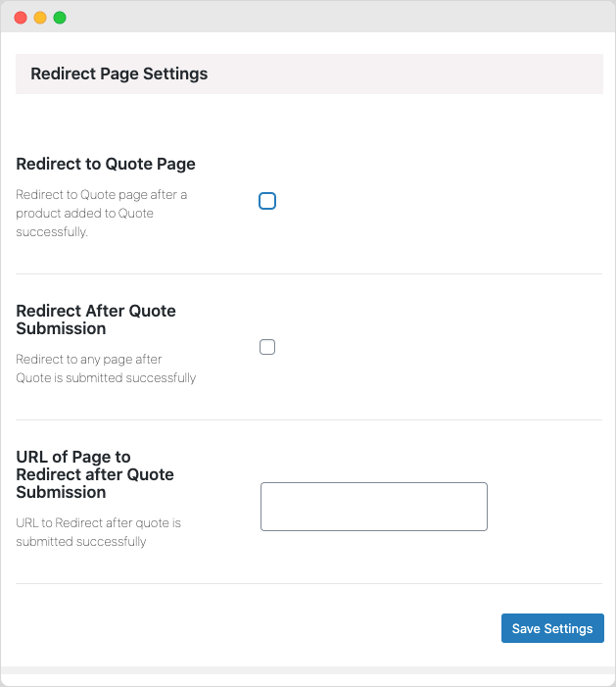Click the Save Settings button
The width and height of the screenshot is (616, 687).
tap(552, 628)
